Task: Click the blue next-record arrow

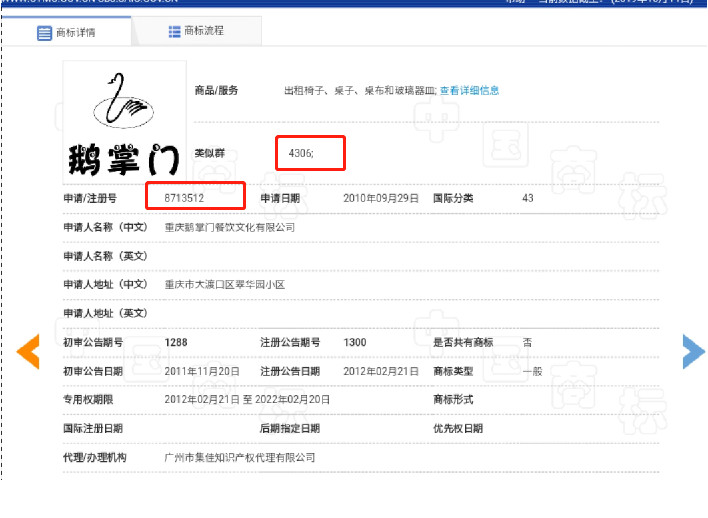Action: (694, 351)
